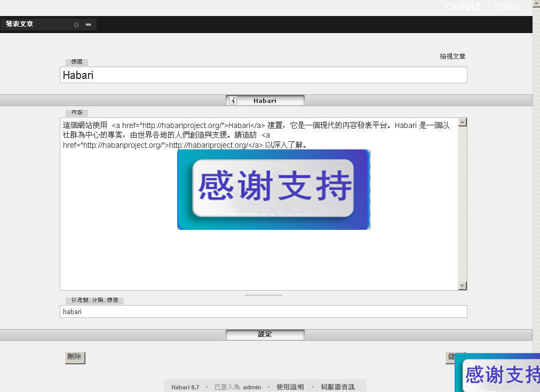Expand the 設定 settings tab
Screen dimensions: 540x392
265,334
